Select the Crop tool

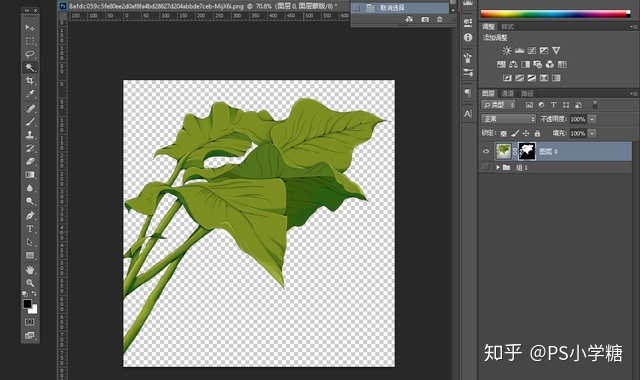pyautogui.click(x=30, y=80)
